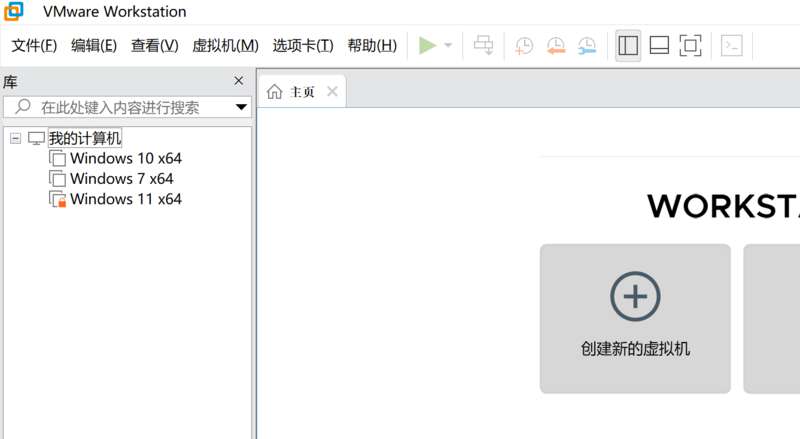Click the Windows 10 x64 VM icon
Screen dimensions: 800x439
click(x=57, y=159)
